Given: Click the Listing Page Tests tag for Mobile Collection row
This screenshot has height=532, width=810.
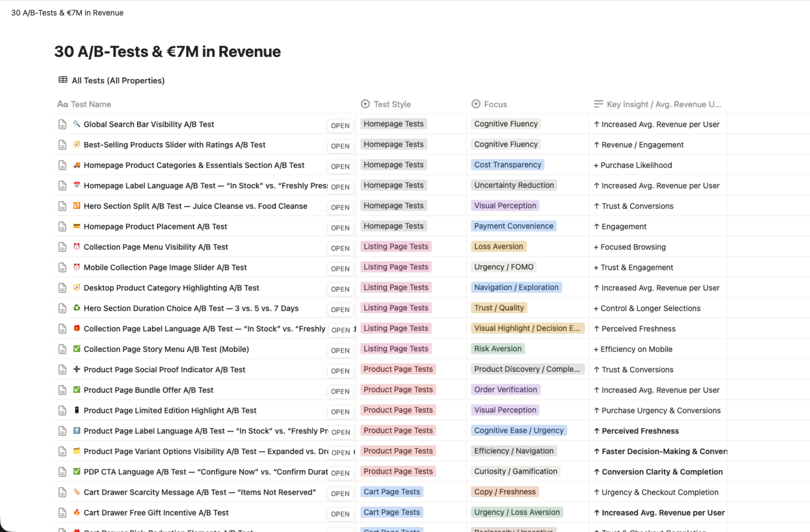Looking at the screenshot, I should [395, 267].
